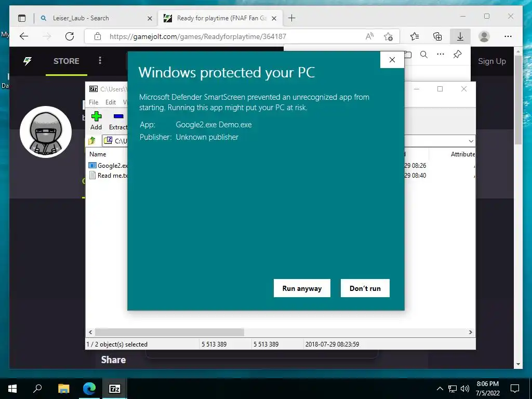Viewport: 532px width, 399px height.
Task: Open the Game Jolt STORE tab
Action: tap(66, 61)
